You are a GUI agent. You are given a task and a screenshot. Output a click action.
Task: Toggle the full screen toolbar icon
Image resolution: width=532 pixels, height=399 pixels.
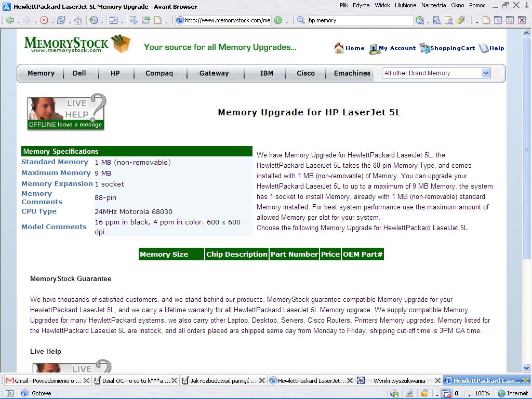(113, 20)
